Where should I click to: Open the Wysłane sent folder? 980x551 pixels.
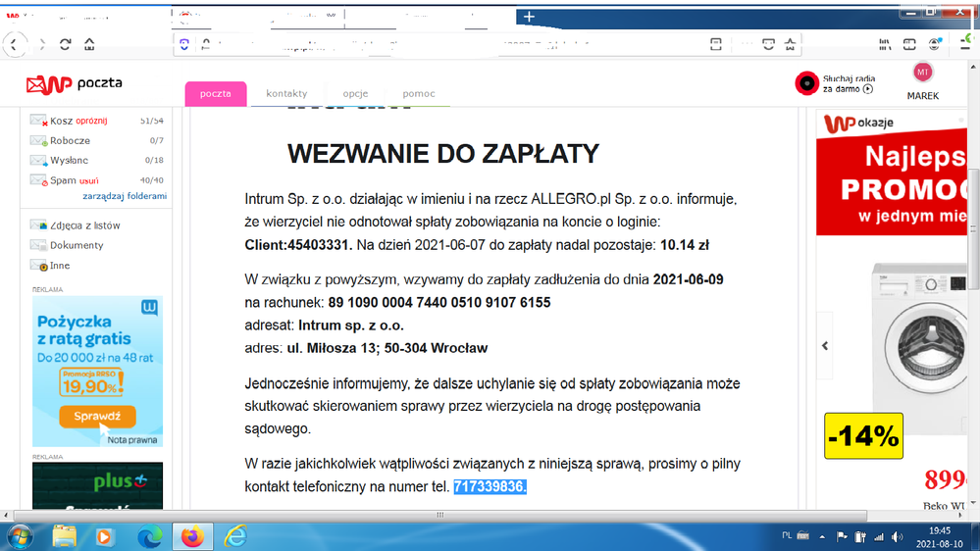(69, 161)
